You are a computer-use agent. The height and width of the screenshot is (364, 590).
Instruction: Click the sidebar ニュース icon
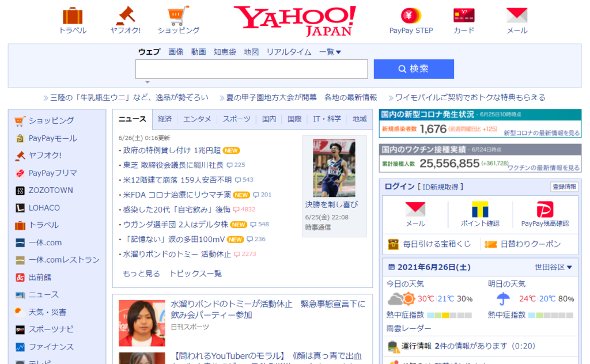click(20, 295)
